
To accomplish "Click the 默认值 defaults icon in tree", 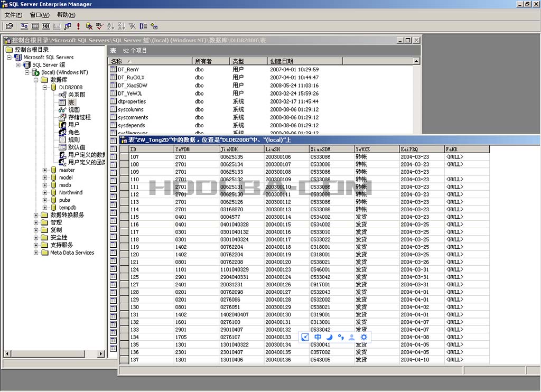I will click(62, 147).
